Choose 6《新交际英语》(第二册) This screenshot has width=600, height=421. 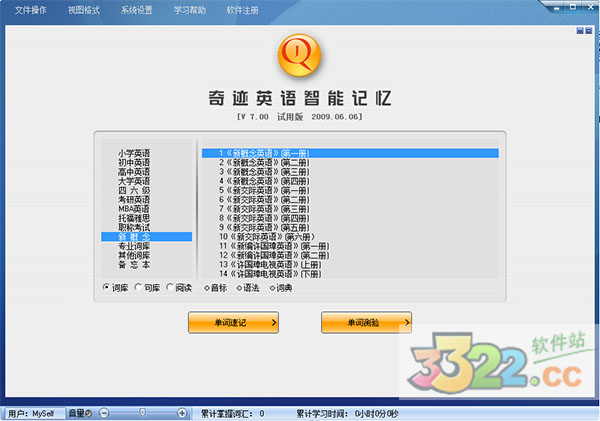pyautogui.click(x=264, y=199)
